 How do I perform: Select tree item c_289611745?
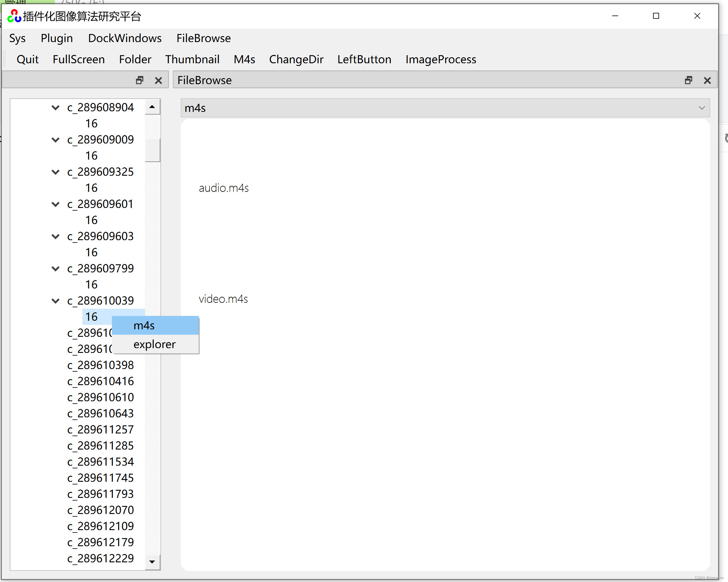101,478
